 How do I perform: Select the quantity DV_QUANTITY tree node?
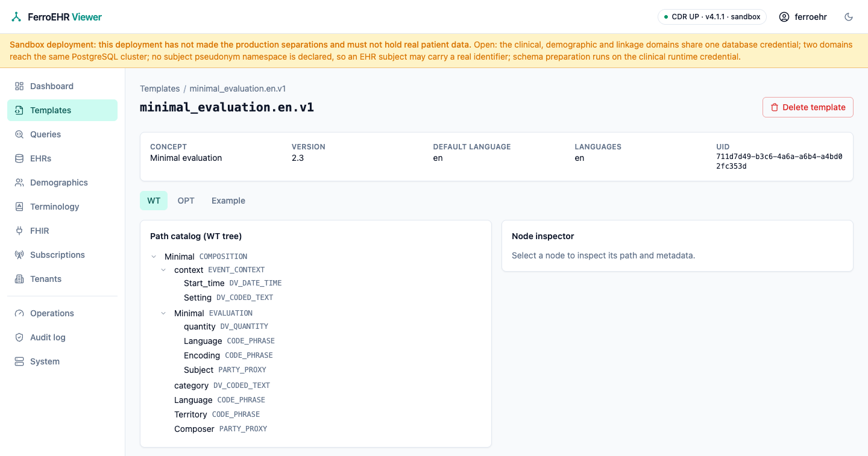tap(226, 326)
